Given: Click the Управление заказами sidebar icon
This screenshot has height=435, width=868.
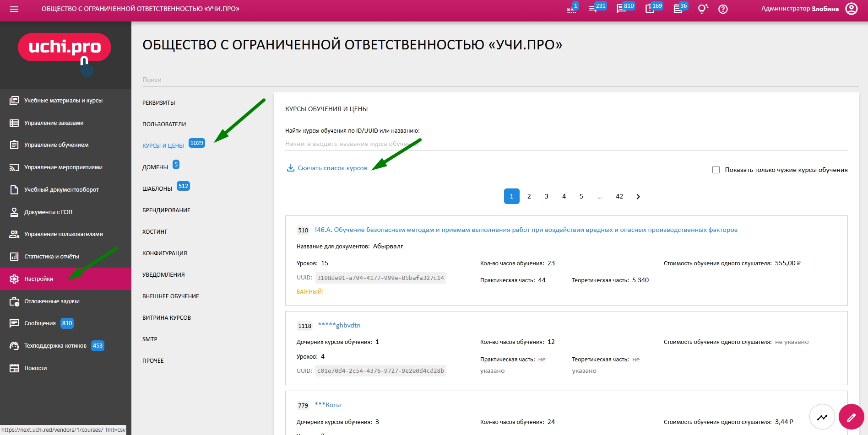Looking at the screenshot, I should coord(14,123).
